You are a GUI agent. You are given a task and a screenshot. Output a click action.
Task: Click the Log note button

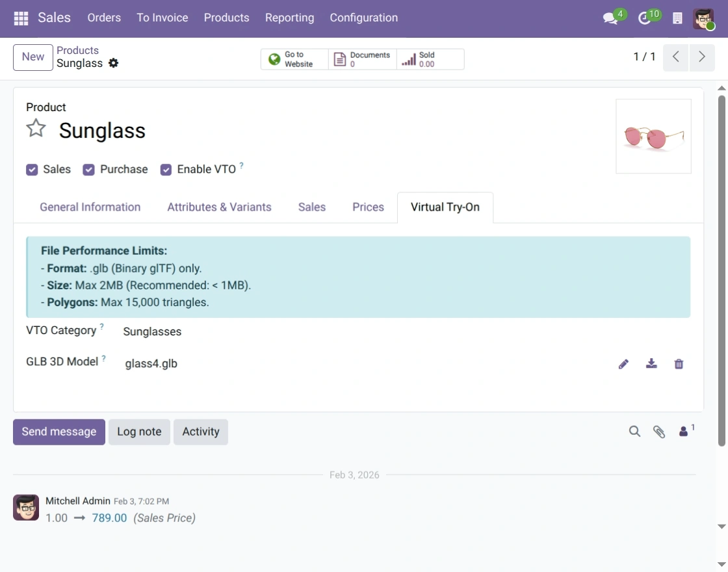(139, 432)
